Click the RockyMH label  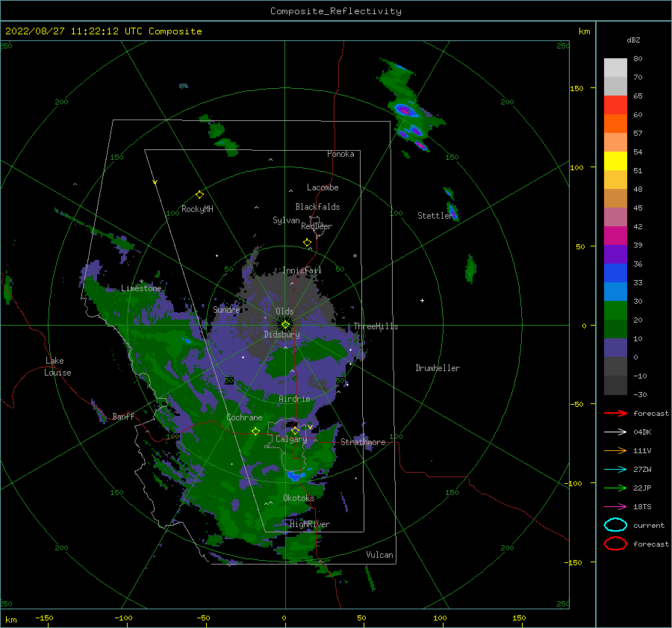(197, 209)
